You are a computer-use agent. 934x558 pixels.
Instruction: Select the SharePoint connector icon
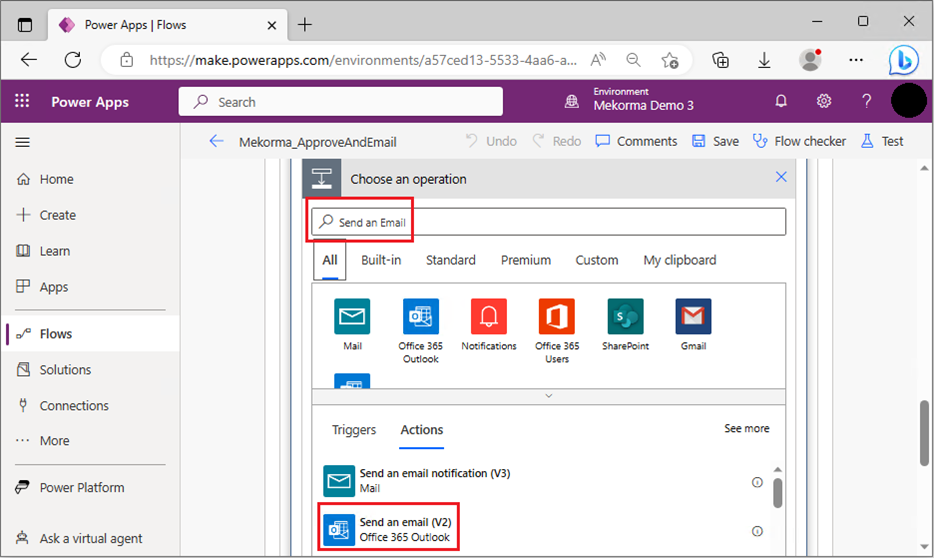point(625,316)
